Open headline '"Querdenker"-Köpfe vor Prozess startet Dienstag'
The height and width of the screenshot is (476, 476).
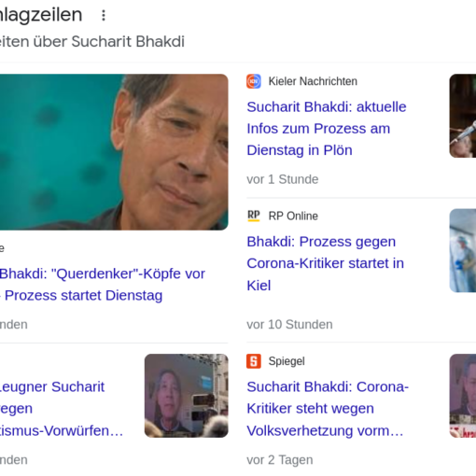click(103, 285)
